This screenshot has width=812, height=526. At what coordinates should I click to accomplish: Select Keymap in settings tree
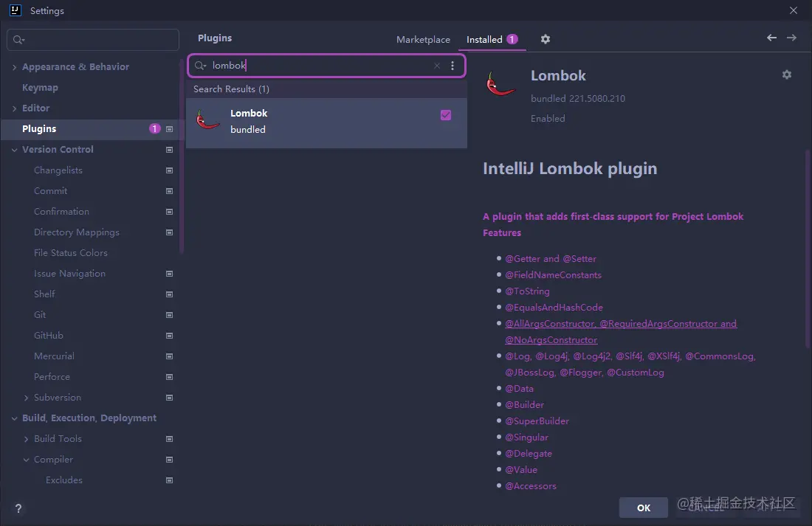click(40, 88)
